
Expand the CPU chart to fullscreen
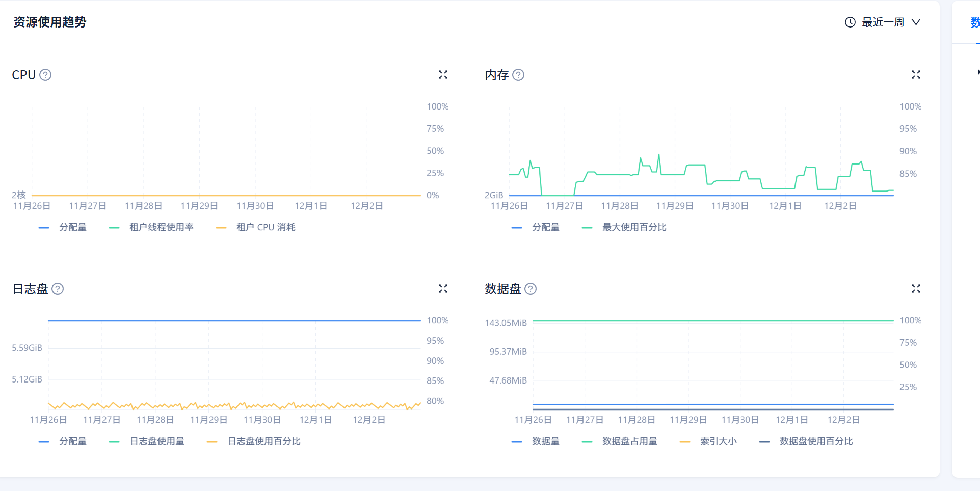point(443,75)
